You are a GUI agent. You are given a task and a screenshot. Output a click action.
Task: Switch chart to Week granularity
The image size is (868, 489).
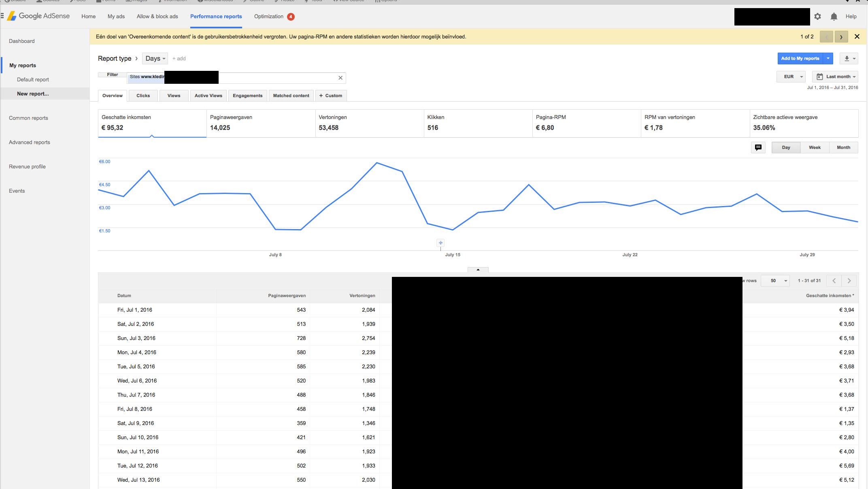pos(815,147)
